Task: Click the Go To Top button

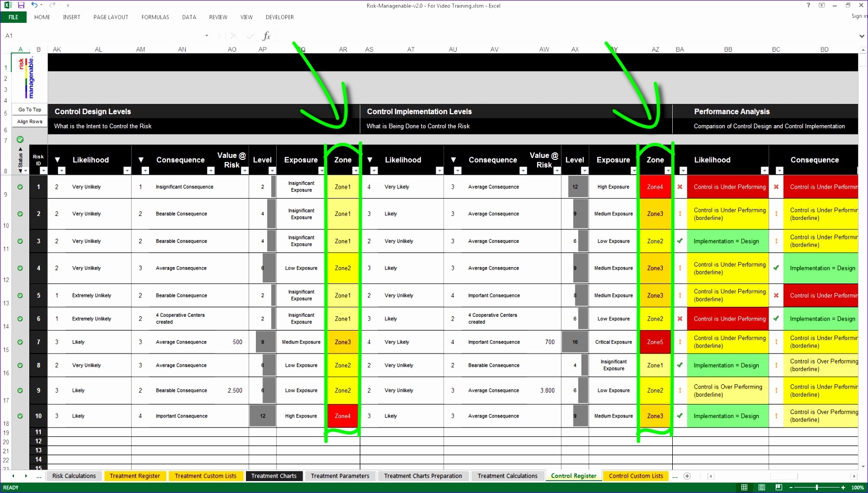Action: tap(29, 109)
